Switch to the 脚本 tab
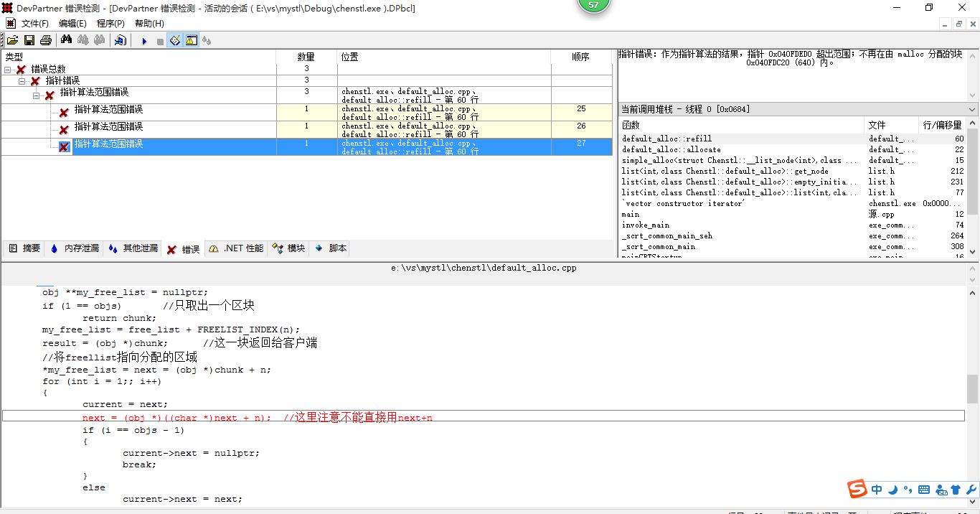The image size is (980, 514). tap(331, 248)
